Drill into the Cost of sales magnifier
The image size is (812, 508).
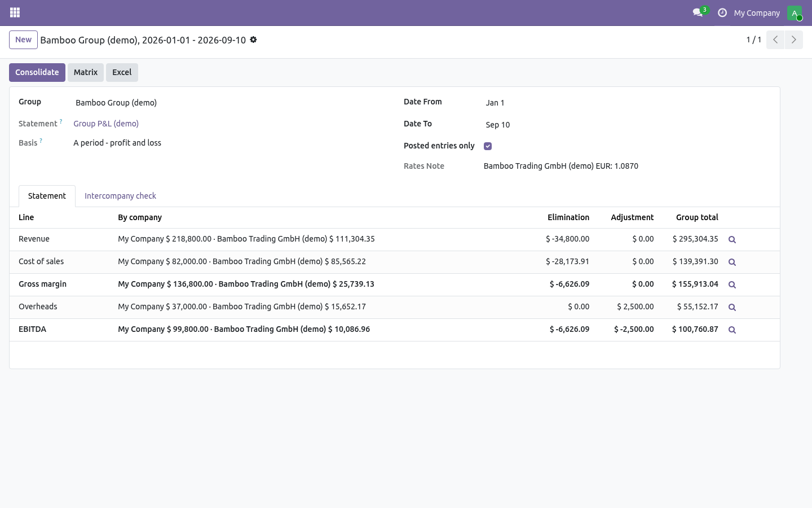coord(732,262)
